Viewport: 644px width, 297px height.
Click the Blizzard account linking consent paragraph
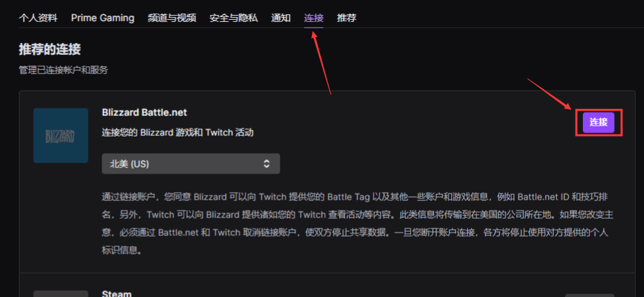pos(358,224)
